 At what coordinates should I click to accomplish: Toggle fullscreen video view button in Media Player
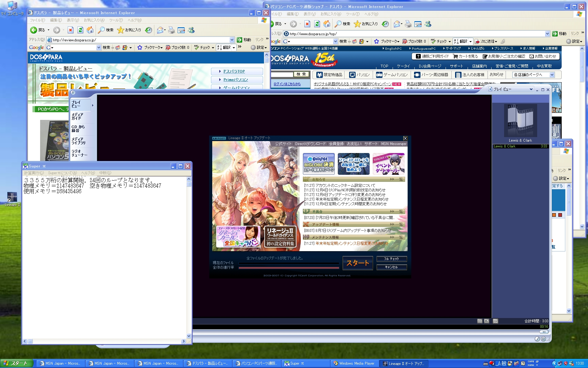point(487,321)
